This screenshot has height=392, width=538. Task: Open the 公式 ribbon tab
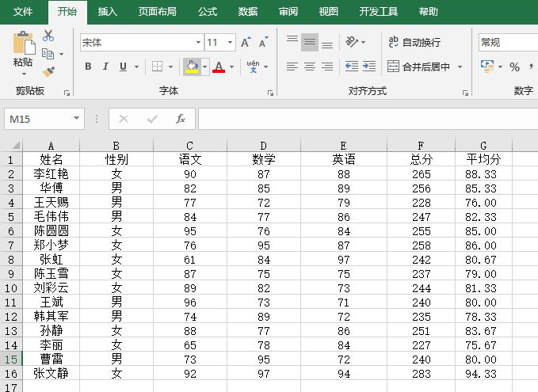[x=208, y=12]
